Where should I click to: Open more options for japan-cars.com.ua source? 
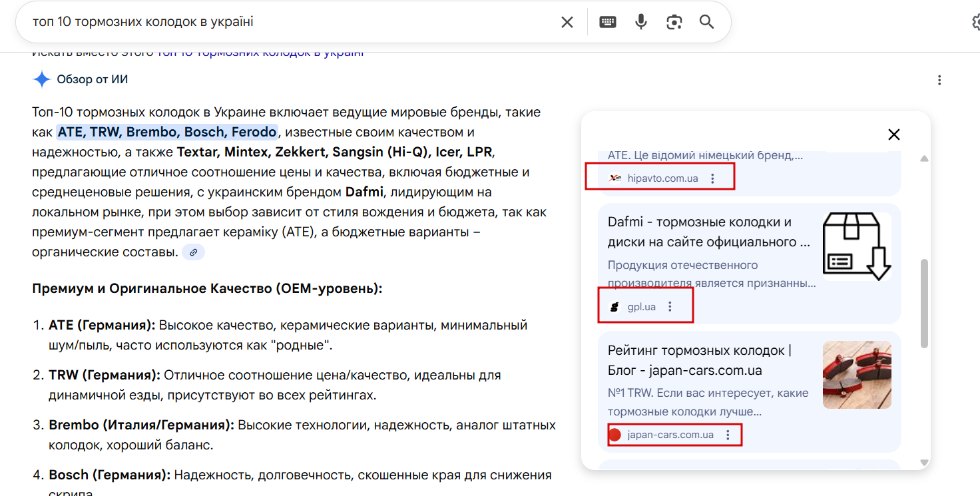pyautogui.click(x=728, y=435)
